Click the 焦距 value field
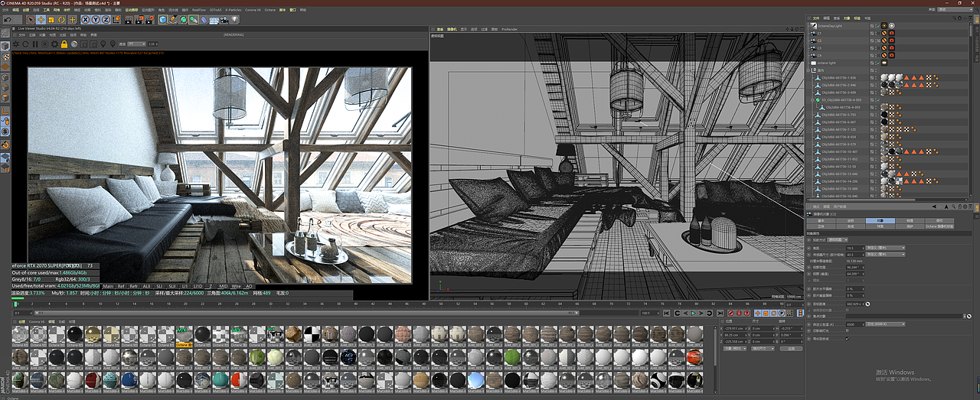The height and width of the screenshot is (400, 980). (855, 248)
